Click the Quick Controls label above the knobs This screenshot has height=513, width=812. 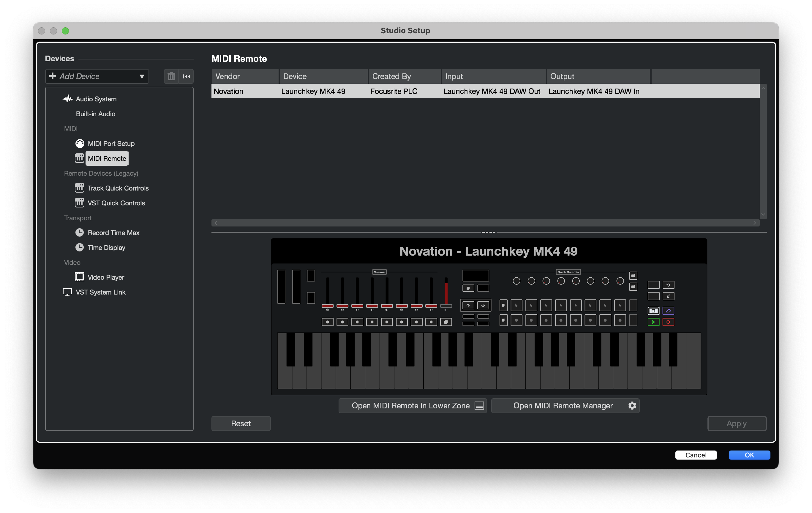(568, 272)
